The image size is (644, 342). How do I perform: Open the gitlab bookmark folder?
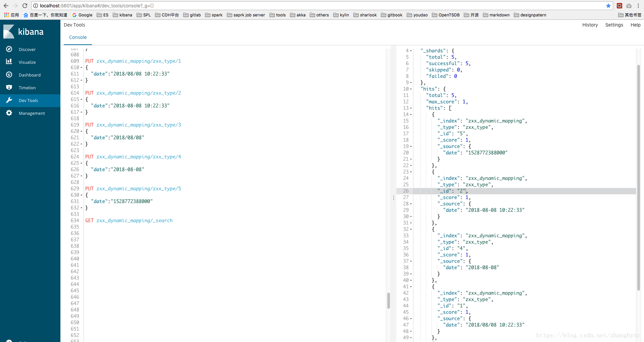point(192,15)
